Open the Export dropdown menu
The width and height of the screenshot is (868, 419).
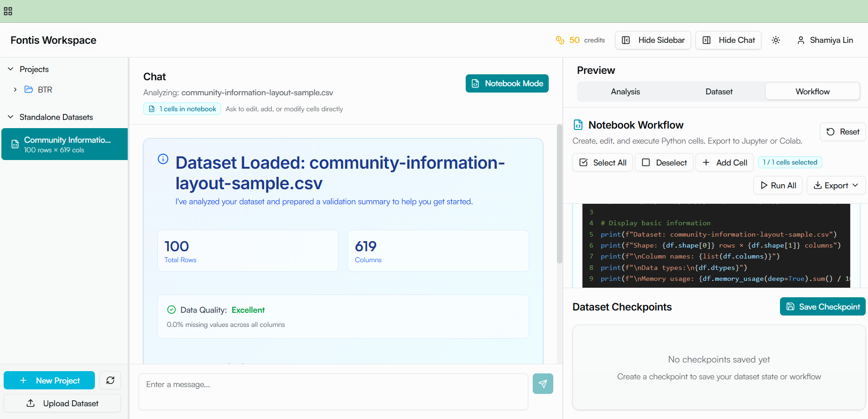(836, 185)
